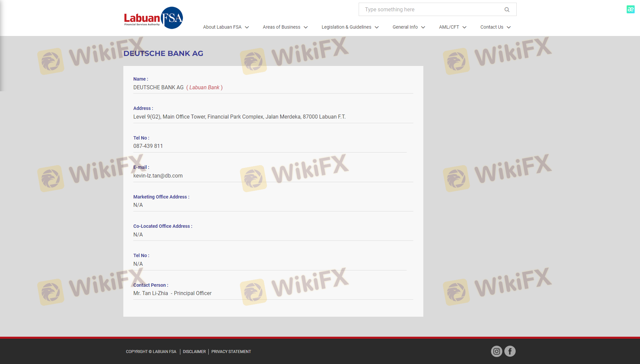
Task: Click the search magnifier icon
Action: [x=507, y=10]
